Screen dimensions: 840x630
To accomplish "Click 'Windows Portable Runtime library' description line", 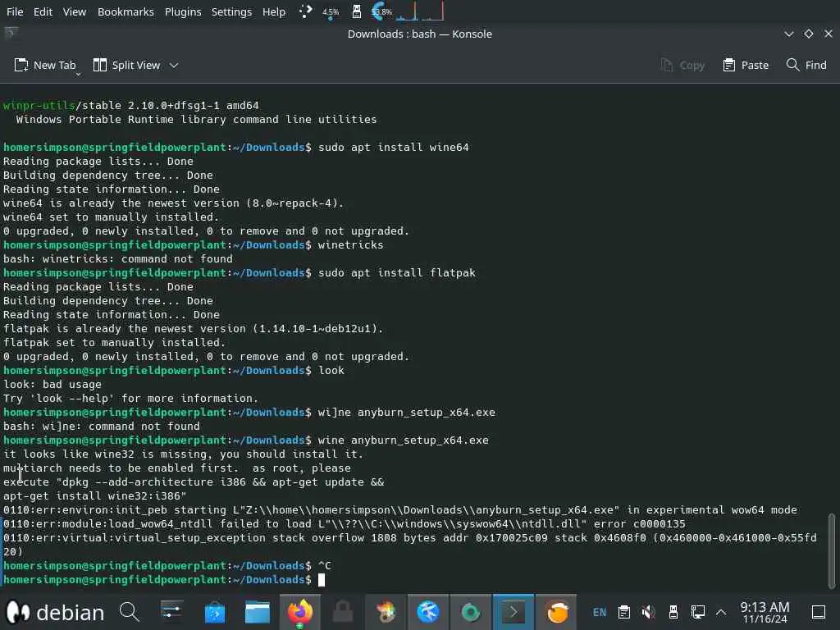I will point(196,120).
